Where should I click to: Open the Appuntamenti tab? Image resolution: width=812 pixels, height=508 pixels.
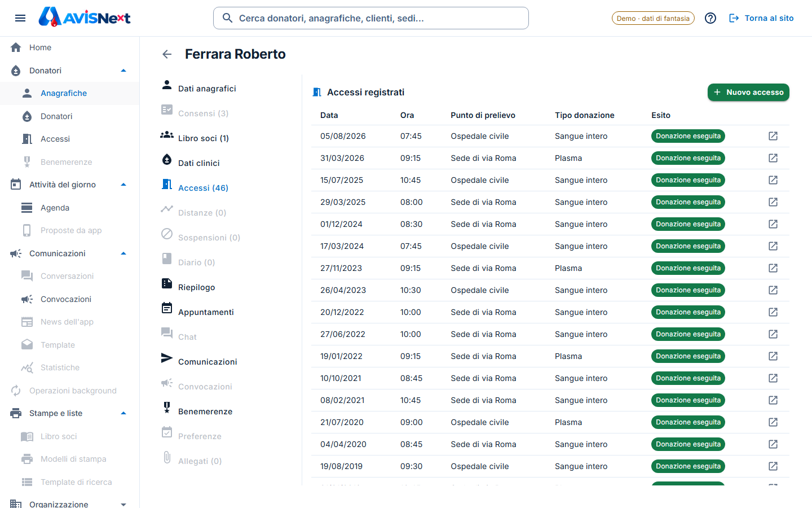(x=197, y=312)
